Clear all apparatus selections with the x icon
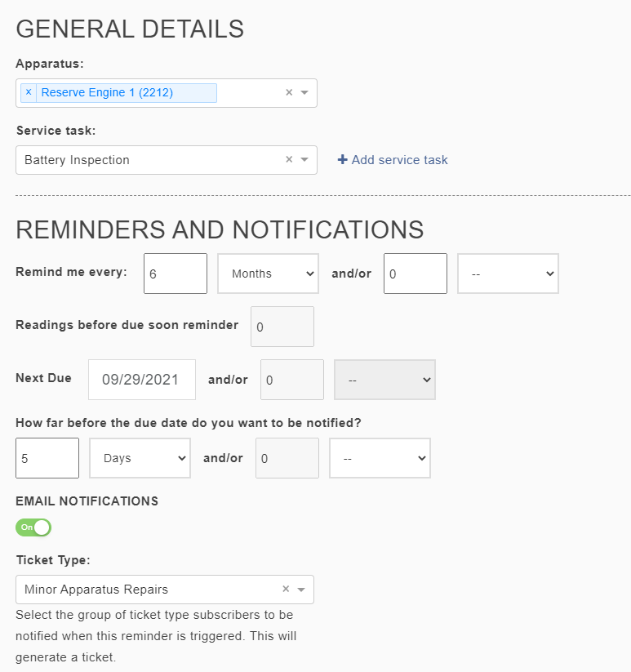631x672 pixels. click(x=290, y=92)
